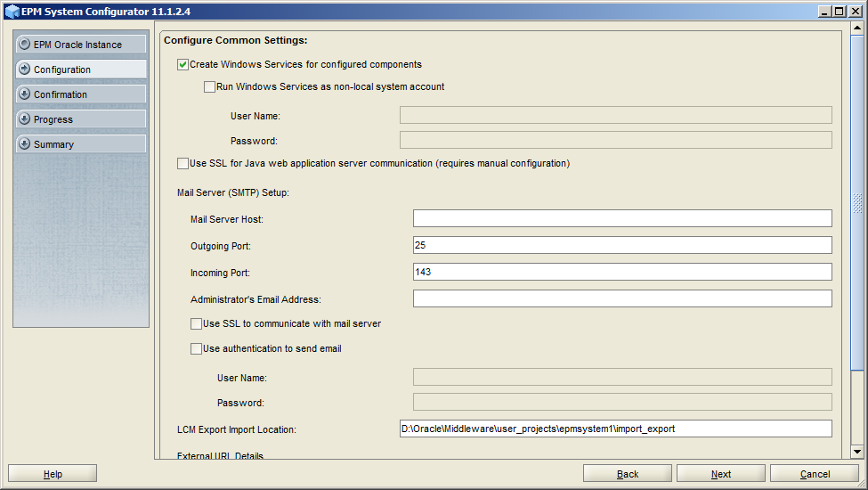The height and width of the screenshot is (490, 868).
Task: Check Use authentication to send email
Action: coord(196,349)
